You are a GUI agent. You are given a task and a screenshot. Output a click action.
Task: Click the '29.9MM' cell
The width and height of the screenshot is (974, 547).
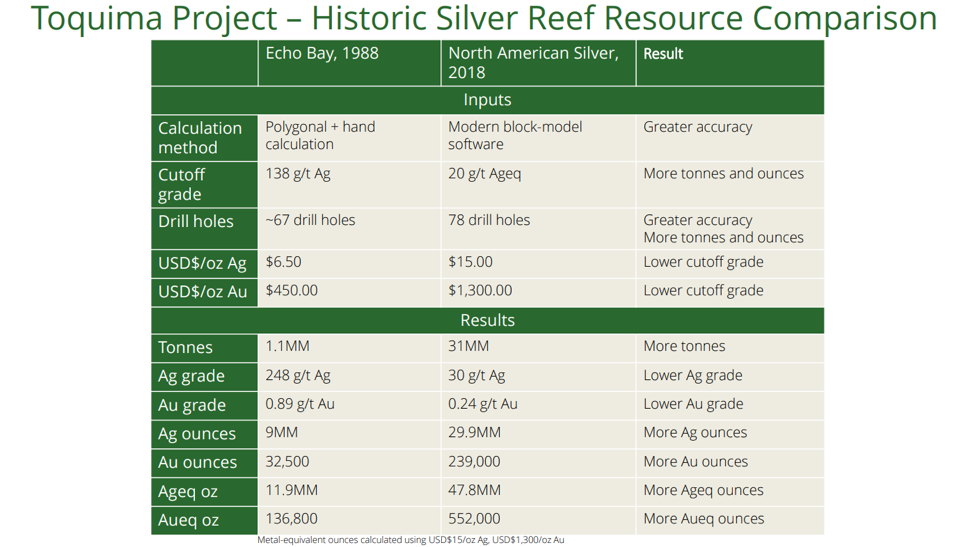point(539,434)
